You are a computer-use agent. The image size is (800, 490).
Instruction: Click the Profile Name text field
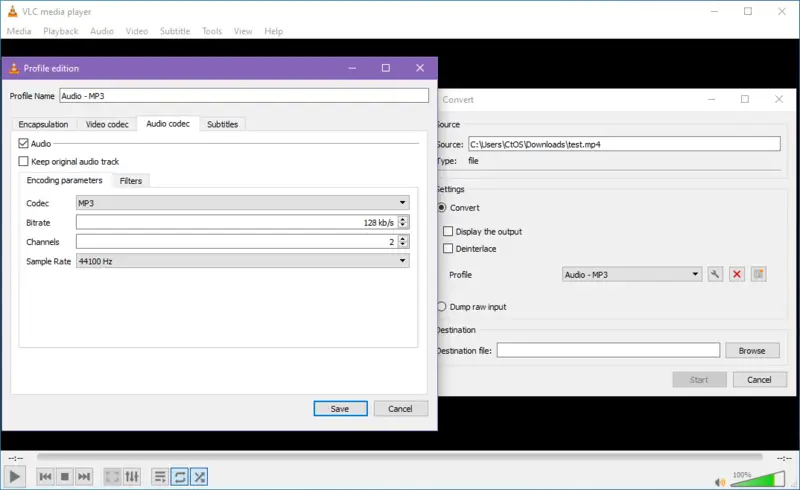(244, 95)
